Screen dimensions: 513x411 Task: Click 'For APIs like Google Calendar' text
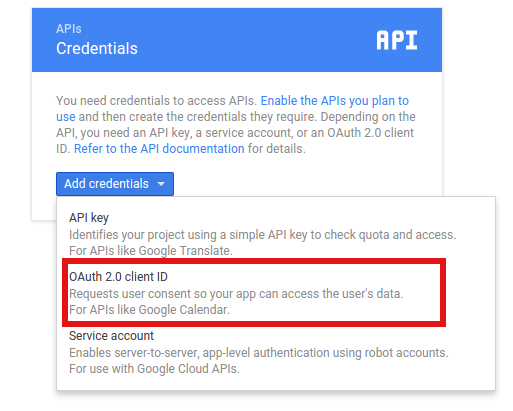point(149,310)
